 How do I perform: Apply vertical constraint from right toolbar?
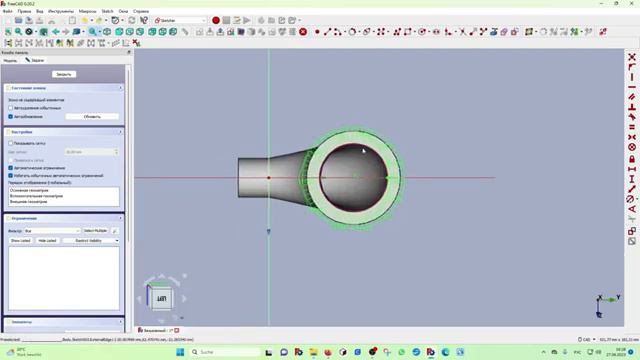[632, 77]
